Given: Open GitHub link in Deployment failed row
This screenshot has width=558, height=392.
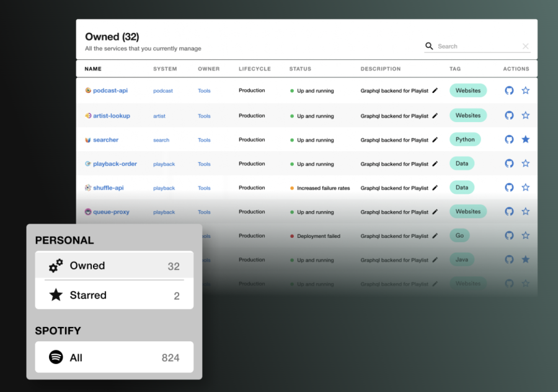Looking at the screenshot, I should click(x=509, y=235).
